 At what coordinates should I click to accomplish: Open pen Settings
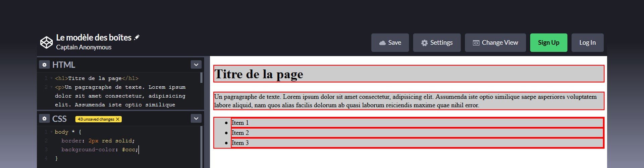pyautogui.click(x=437, y=43)
